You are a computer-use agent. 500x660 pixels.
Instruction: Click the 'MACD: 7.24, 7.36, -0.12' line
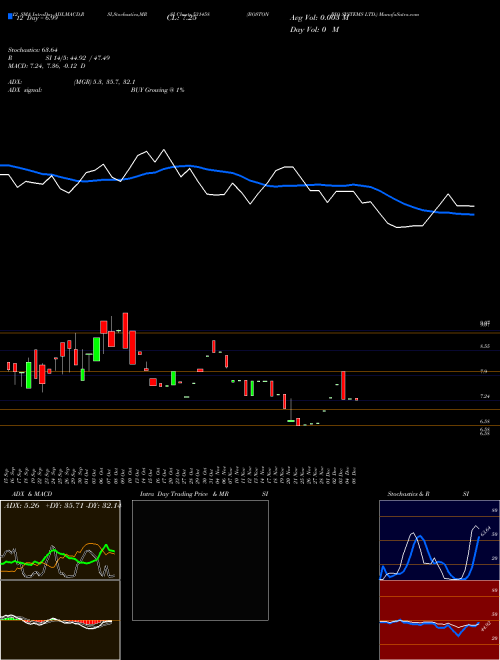(x=47, y=66)
